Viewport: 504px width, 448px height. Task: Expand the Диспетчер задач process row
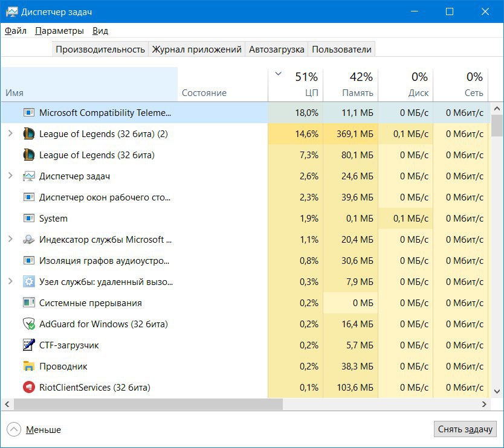[10, 176]
